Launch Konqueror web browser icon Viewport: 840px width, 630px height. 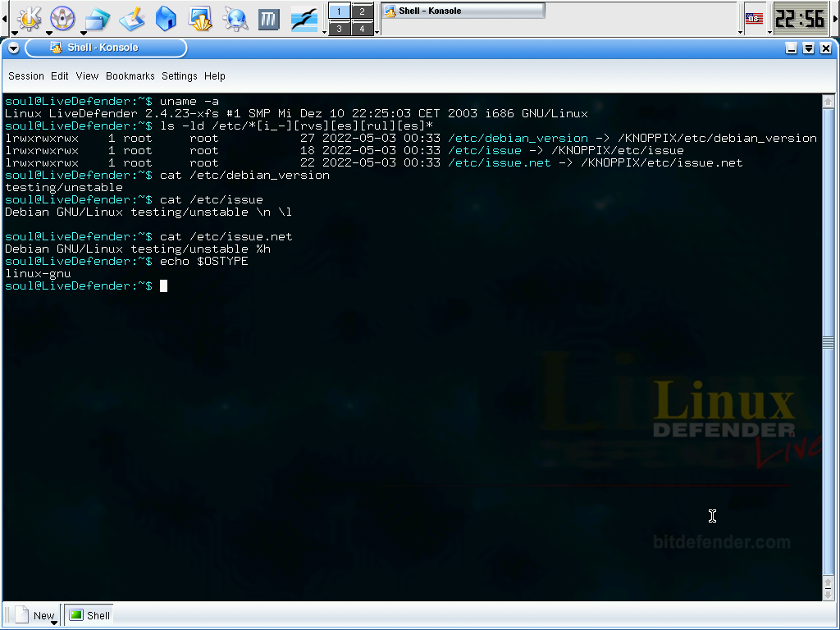(235, 18)
